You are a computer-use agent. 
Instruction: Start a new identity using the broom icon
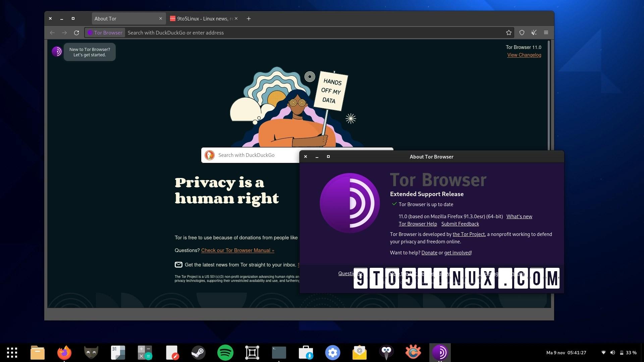[x=534, y=33]
